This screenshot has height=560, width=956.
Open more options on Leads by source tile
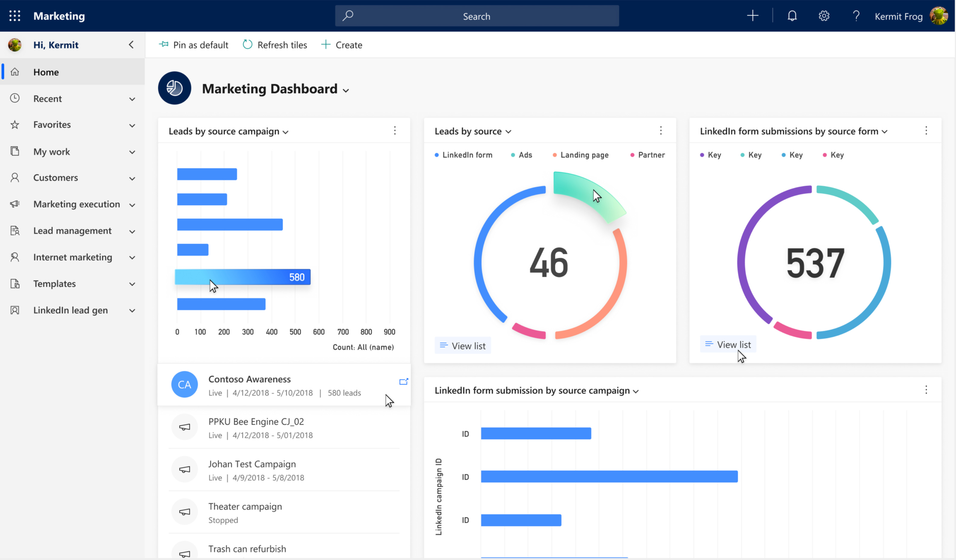(660, 131)
